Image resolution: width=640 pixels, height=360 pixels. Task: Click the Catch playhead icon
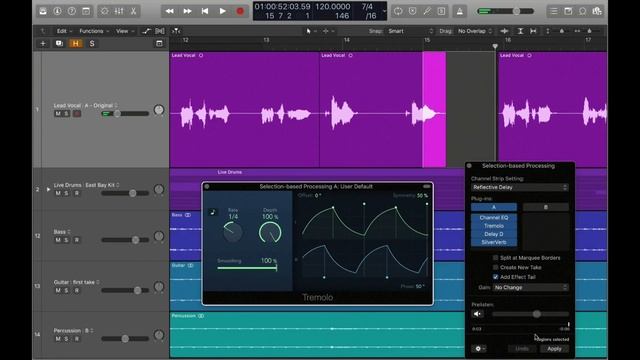point(176,31)
